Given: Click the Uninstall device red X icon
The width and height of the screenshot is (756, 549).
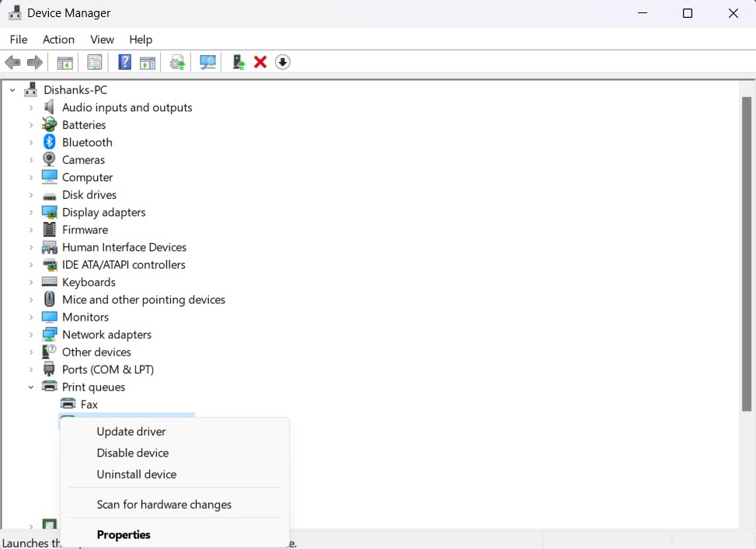Looking at the screenshot, I should [x=260, y=62].
